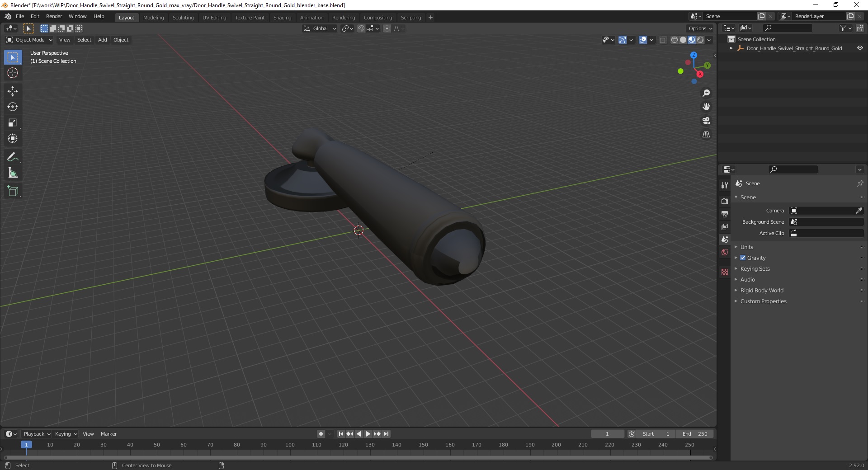Toggle X-Ray mode
Image resolution: width=868 pixels, height=470 pixels.
coord(663,40)
